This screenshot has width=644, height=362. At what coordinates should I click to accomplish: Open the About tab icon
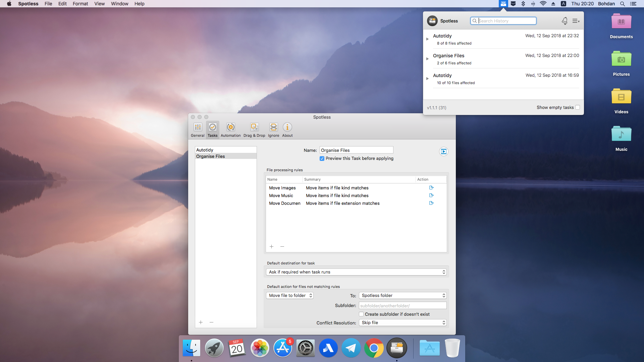click(x=287, y=127)
